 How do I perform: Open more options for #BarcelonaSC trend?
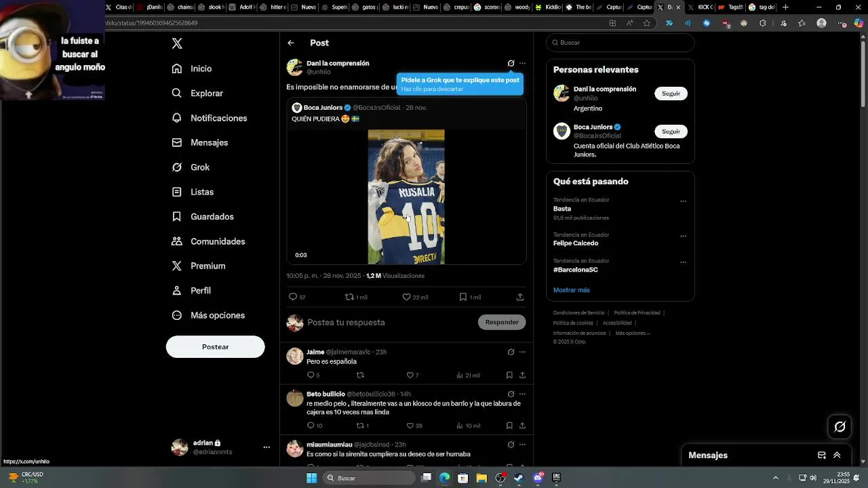(683, 262)
